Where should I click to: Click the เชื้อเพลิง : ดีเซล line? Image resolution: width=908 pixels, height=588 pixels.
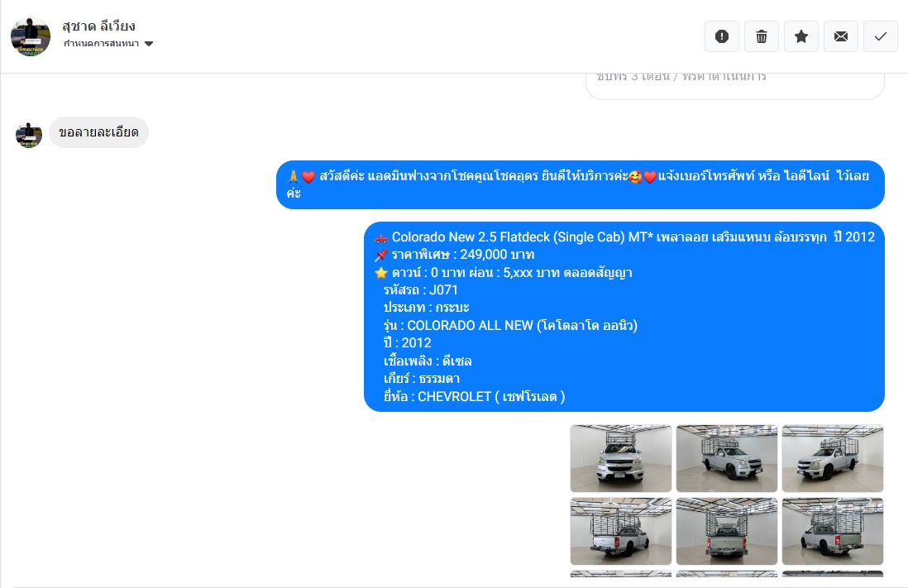[x=428, y=361]
